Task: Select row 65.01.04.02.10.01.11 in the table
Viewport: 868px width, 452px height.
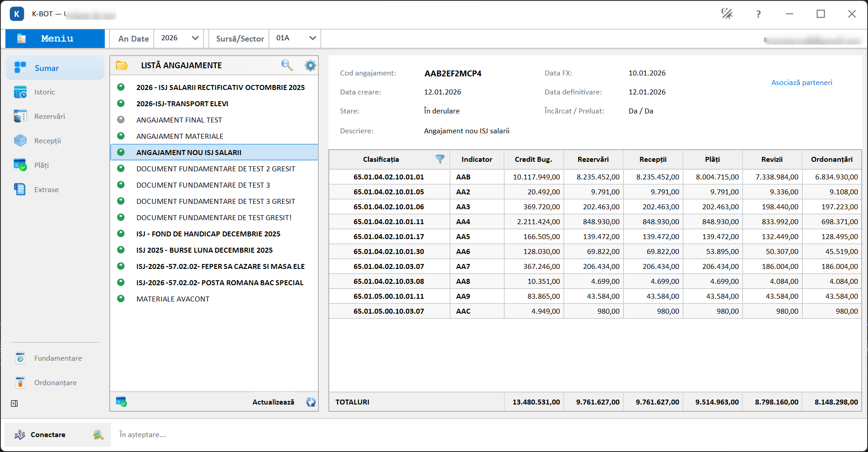Action: click(x=595, y=221)
